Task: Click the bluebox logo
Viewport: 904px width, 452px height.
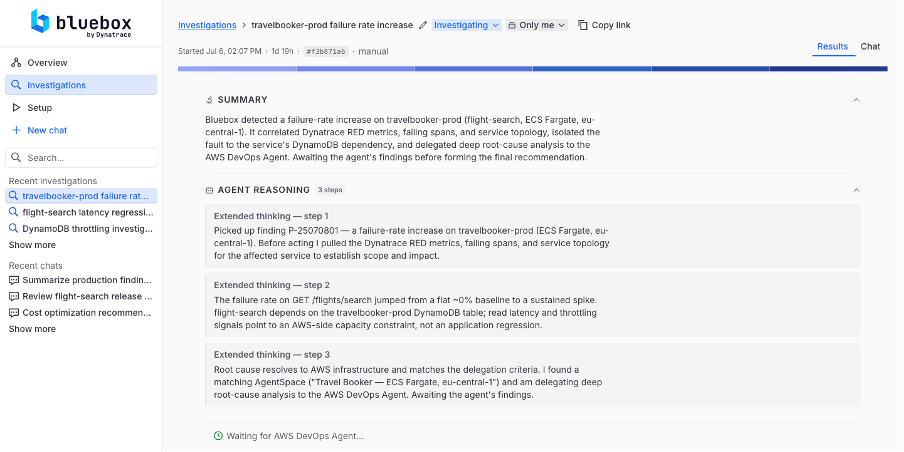Action: (81, 22)
